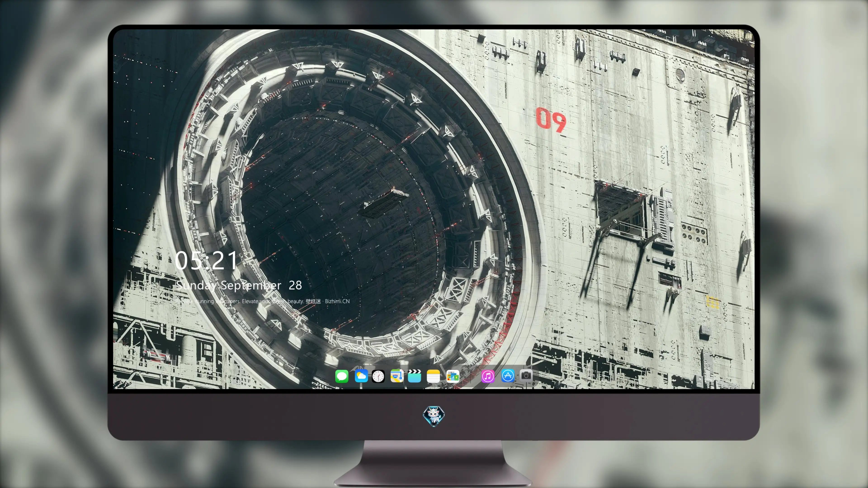Open the blue App Store icon
Screen dimensions: 868x488
click(508, 375)
